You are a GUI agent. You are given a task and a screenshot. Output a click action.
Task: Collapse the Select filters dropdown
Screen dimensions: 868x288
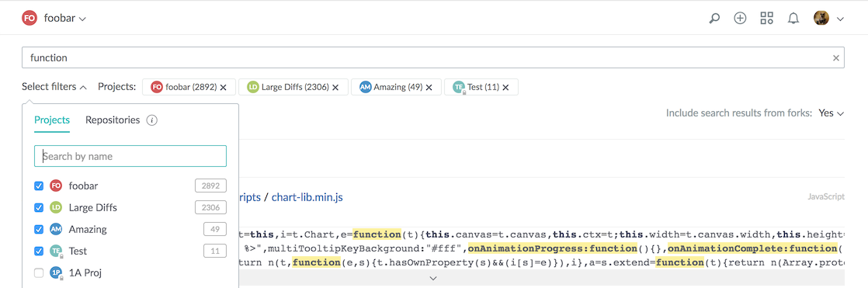55,87
